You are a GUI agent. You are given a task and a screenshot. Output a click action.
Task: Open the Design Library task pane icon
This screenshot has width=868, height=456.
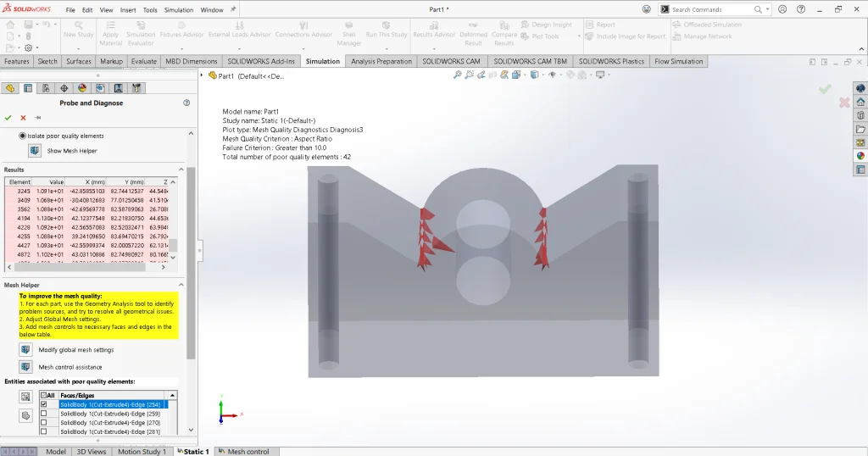coord(860,115)
